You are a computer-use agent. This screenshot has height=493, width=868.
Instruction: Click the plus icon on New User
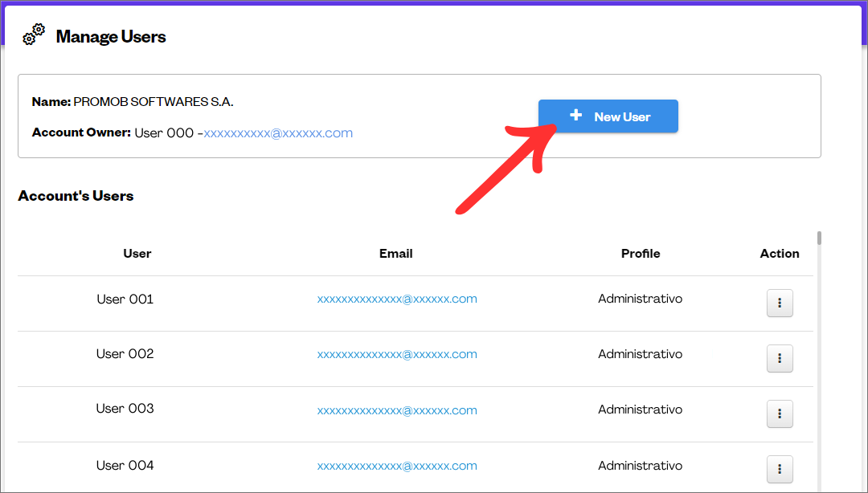575,116
